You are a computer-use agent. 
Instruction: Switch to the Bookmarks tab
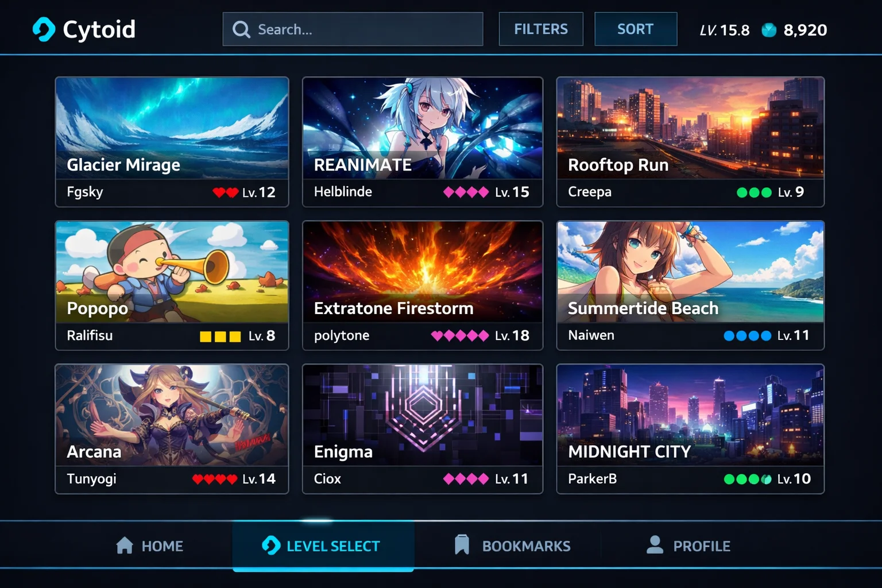tap(512, 546)
